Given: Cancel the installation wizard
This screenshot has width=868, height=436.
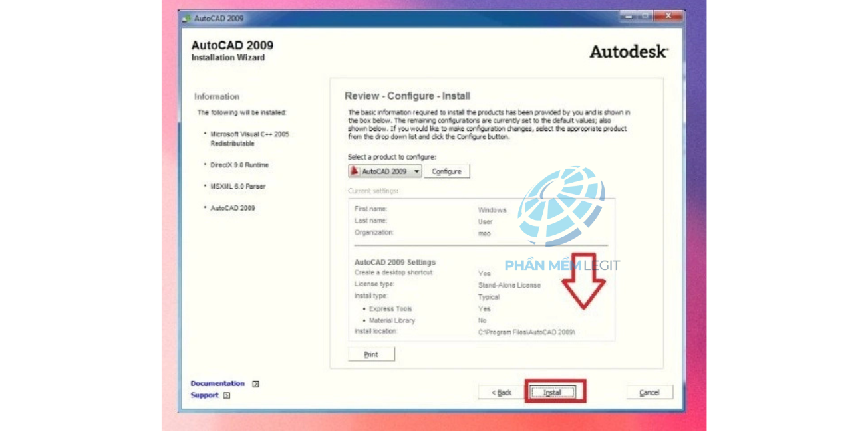Looking at the screenshot, I should coord(649,393).
